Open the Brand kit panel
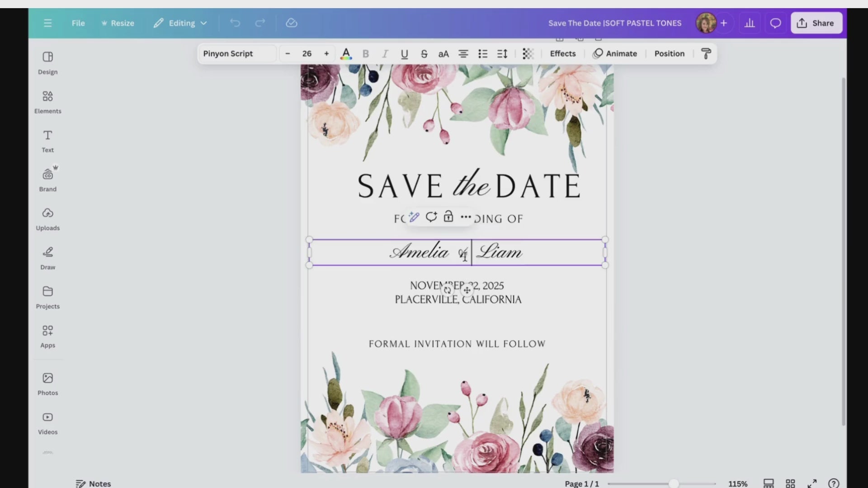Image resolution: width=868 pixels, height=488 pixels. click(47, 180)
